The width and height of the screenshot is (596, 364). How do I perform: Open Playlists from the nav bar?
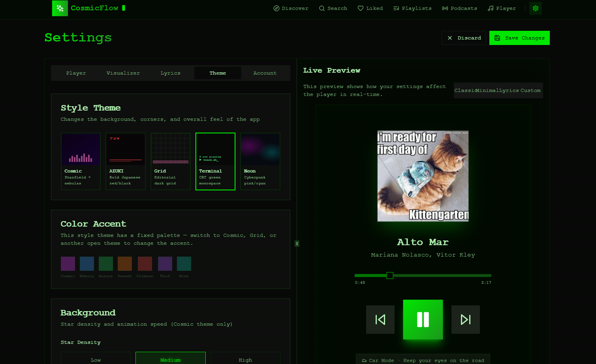click(412, 8)
